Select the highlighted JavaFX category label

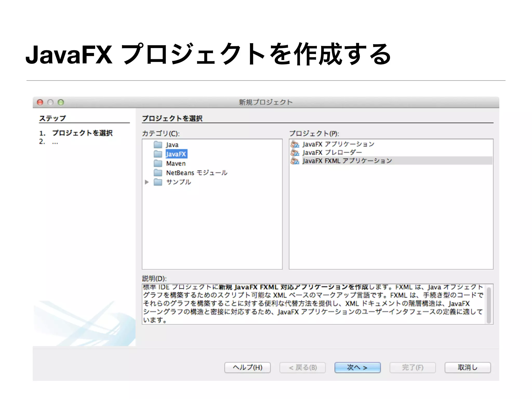pyautogui.click(x=176, y=154)
